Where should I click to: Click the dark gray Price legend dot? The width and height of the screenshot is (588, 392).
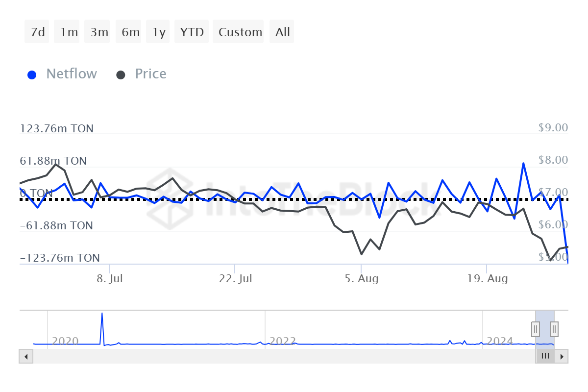pyautogui.click(x=121, y=75)
